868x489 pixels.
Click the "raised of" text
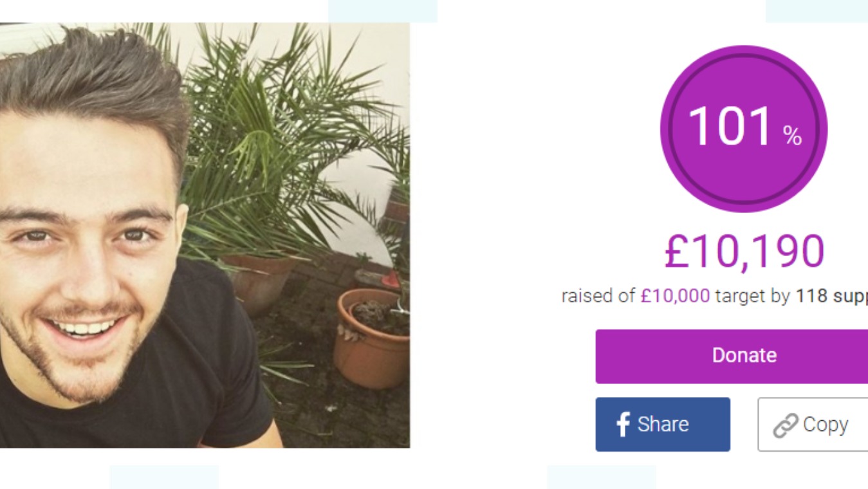tap(598, 296)
